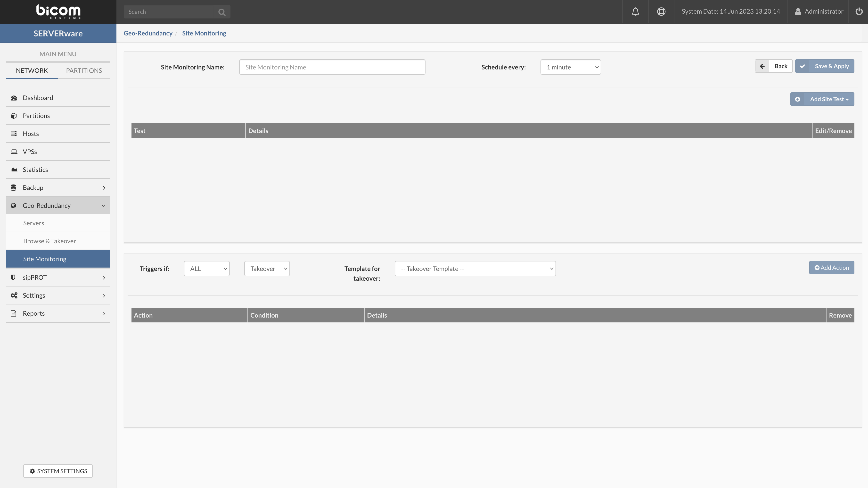The image size is (868, 488).
Task: Collapse the Geo-Redundancy menu section
Action: 103,205
